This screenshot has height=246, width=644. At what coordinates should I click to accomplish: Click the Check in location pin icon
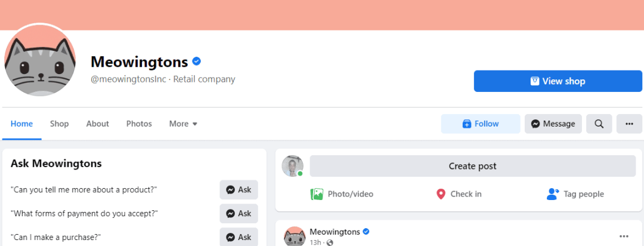click(x=441, y=194)
